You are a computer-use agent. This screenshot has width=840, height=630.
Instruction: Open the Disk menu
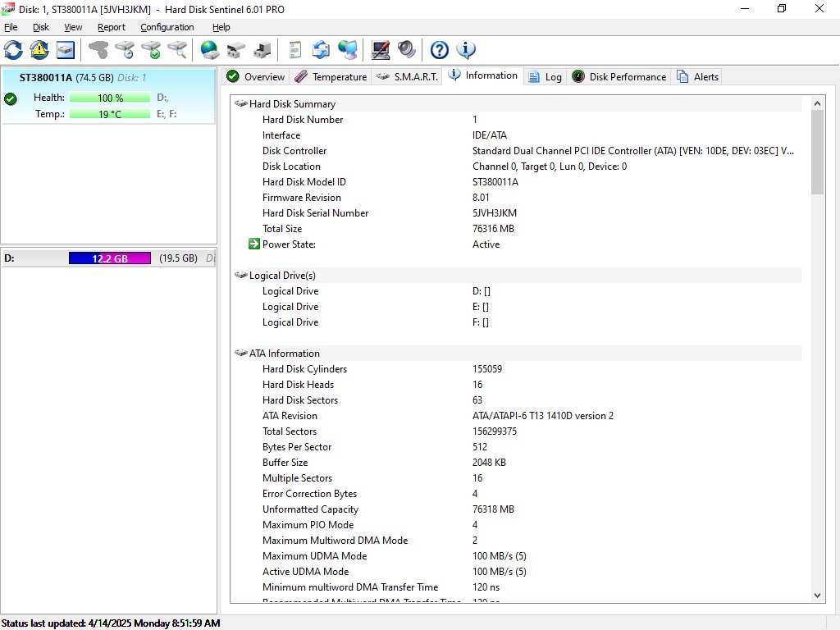pos(41,27)
